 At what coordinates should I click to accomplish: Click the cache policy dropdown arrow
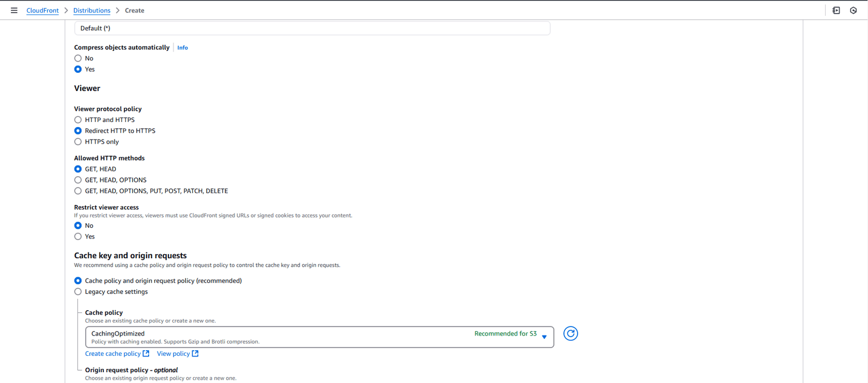(544, 337)
